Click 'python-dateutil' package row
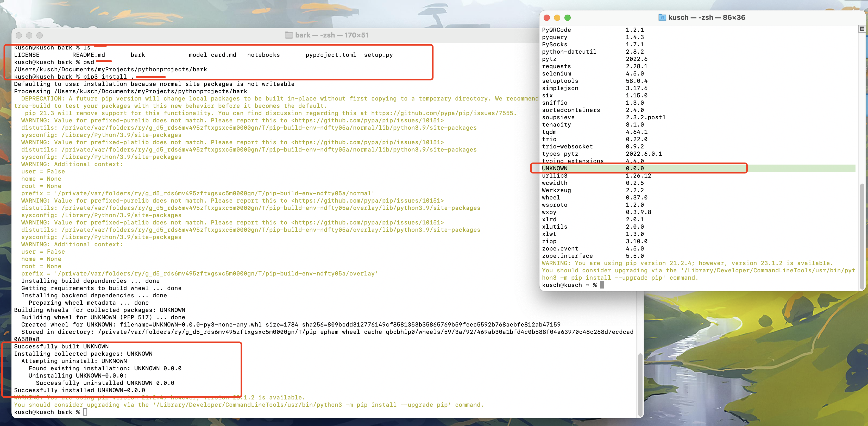The height and width of the screenshot is (426, 868). tap(593, 52)
